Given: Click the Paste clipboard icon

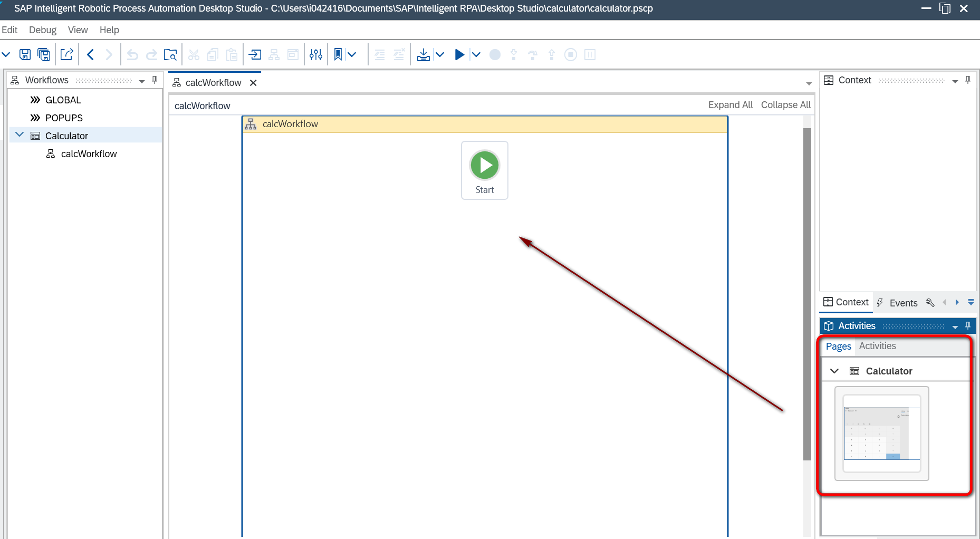Looking at the screenshot, I should 232,54.
